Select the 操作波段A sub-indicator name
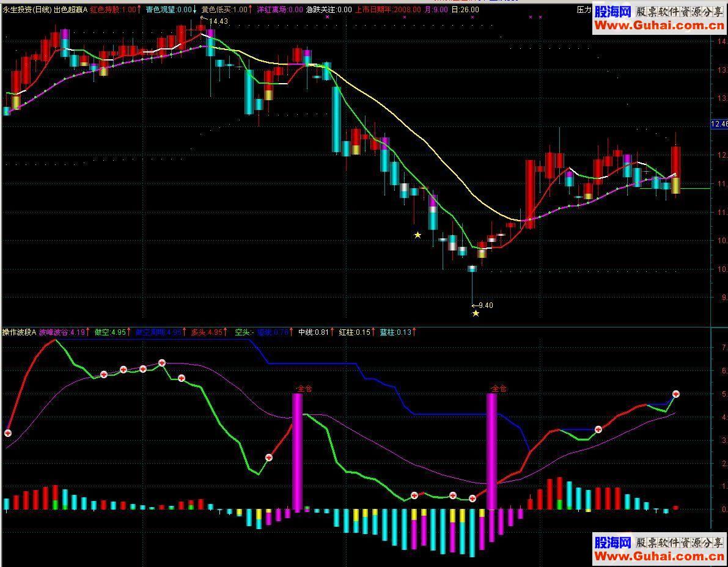The width and height of the screenshot is (728, 567). 19,332
